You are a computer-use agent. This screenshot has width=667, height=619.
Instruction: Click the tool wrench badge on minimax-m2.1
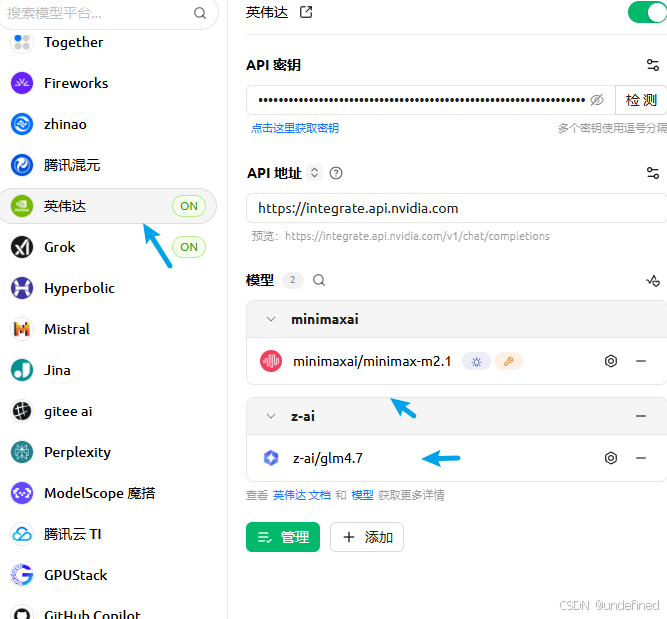pos(509,362)
